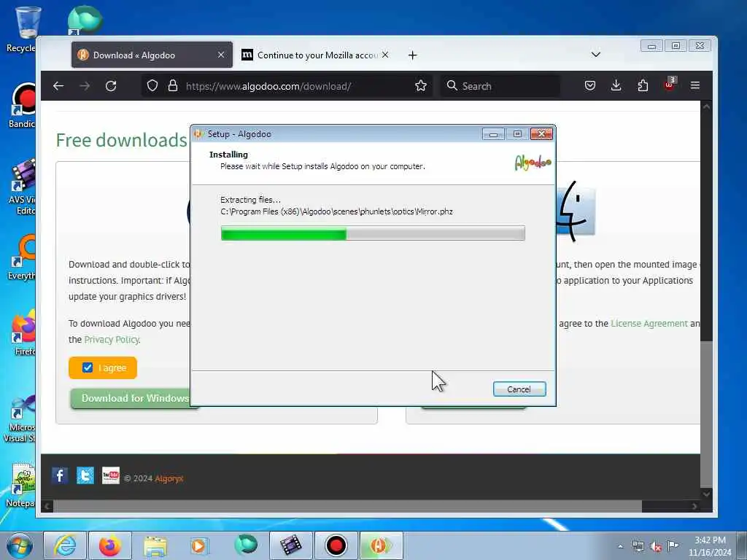This screenshot has width=747, height=560.
Task: Open Recycle Bin desktop icon
Action: (24, 29)
